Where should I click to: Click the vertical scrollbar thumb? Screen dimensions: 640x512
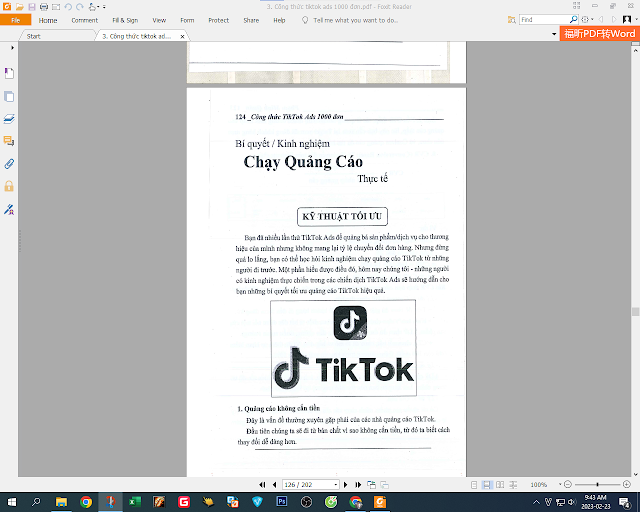(636, 312)
